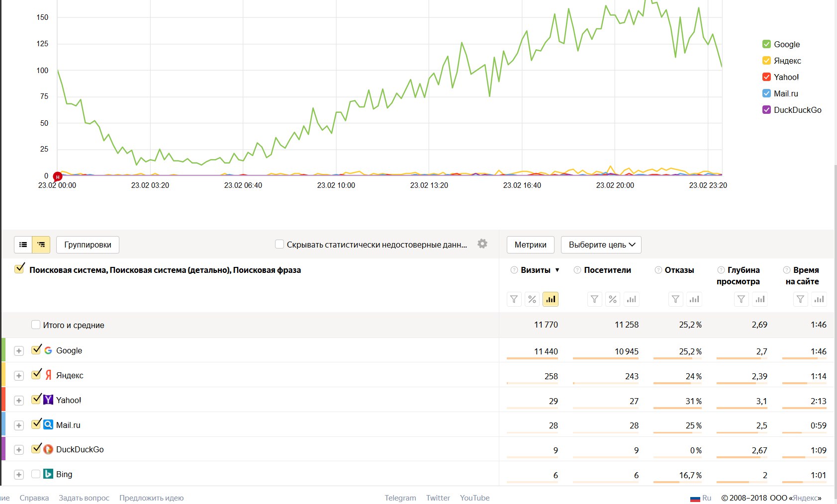Open table settings gear icon
This screenshot has width=837, height=504.
[x=482, y=244]
